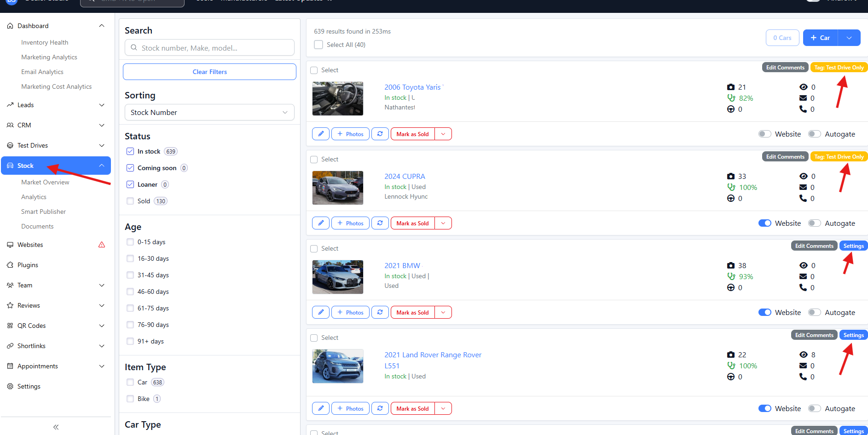Click the Clear Filters button
The width and height of the screenshot is (868, 435).
tap(209, 72)
